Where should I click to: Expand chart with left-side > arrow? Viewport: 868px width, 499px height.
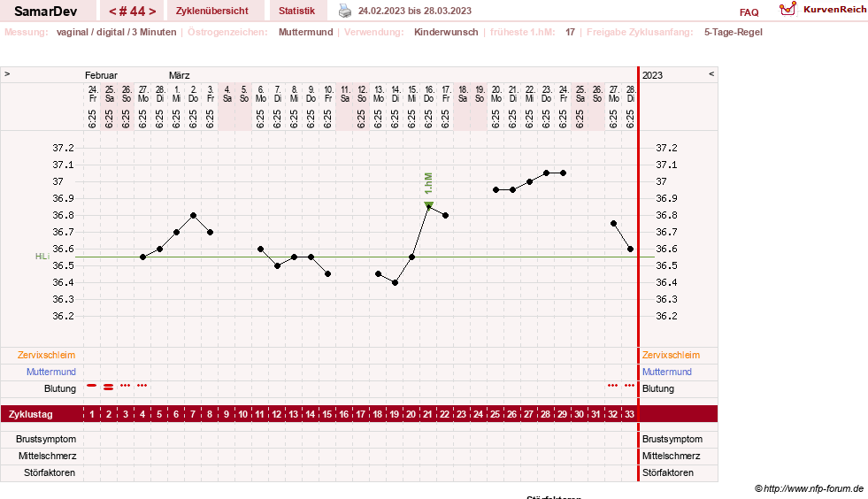pos(7,73)
